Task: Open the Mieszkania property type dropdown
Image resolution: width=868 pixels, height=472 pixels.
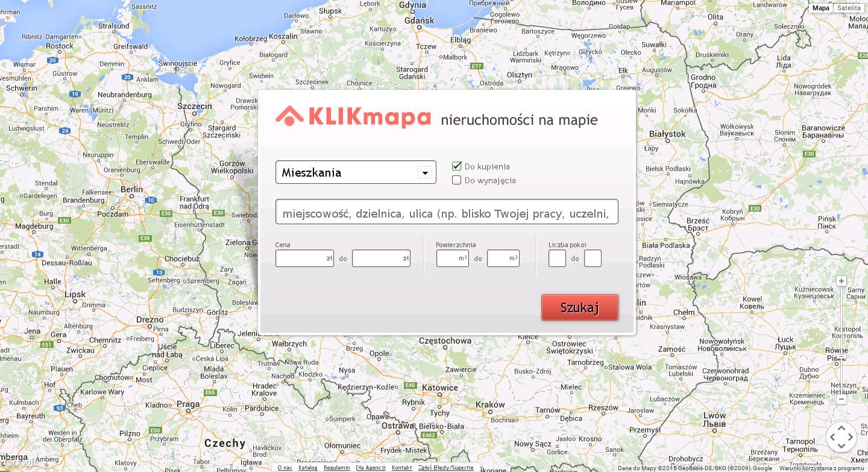Action: (x=356, y=172)
